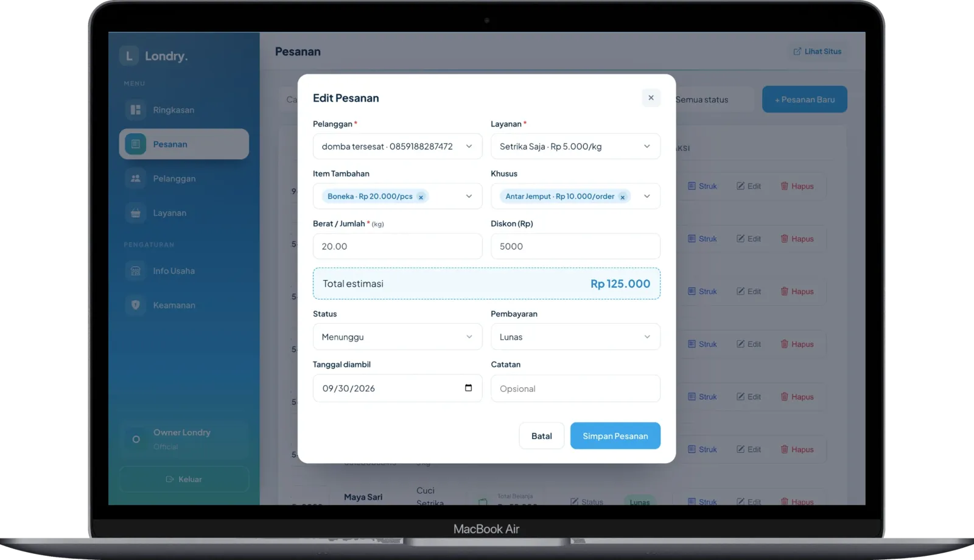Open the Pembayaran dropdown showing Lunas
Image resolution: width=974 pixels, height=560 pixels.
click(575, 337)
